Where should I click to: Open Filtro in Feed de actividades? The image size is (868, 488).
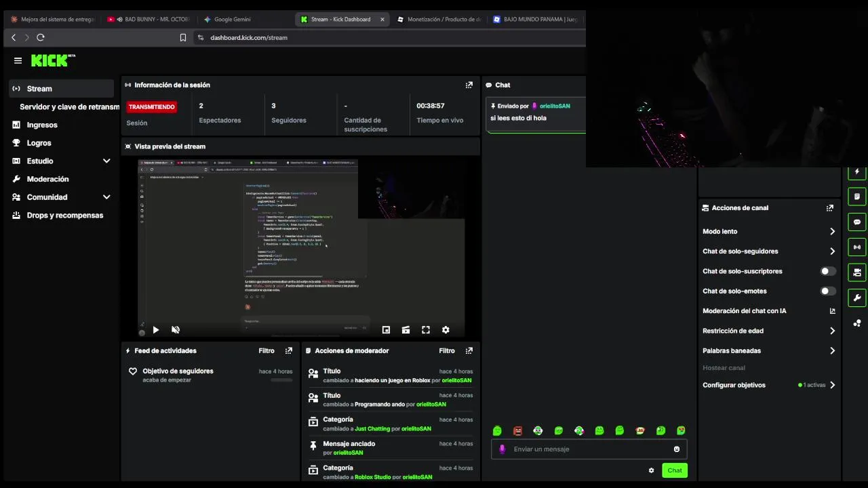coord(267,350)
